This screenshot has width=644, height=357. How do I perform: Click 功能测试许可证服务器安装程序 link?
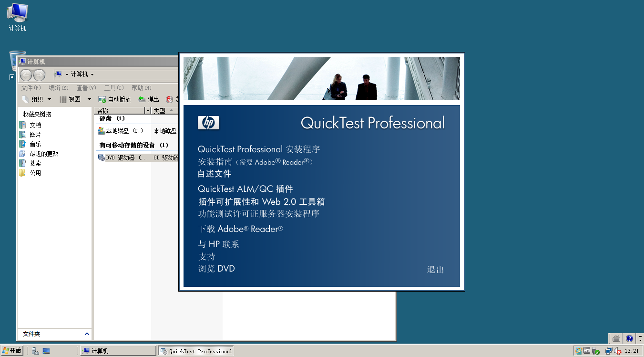point(259,214)
